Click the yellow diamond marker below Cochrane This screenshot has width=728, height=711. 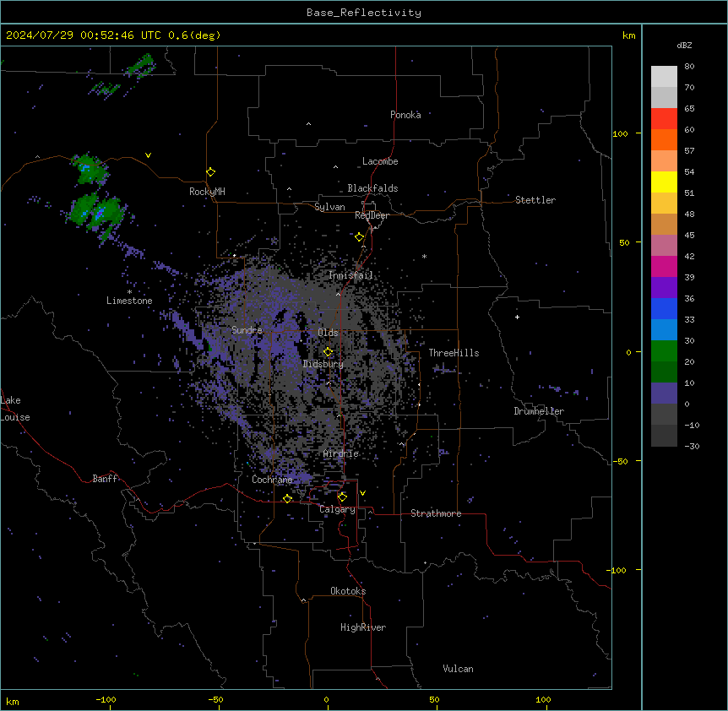[287, 498]
